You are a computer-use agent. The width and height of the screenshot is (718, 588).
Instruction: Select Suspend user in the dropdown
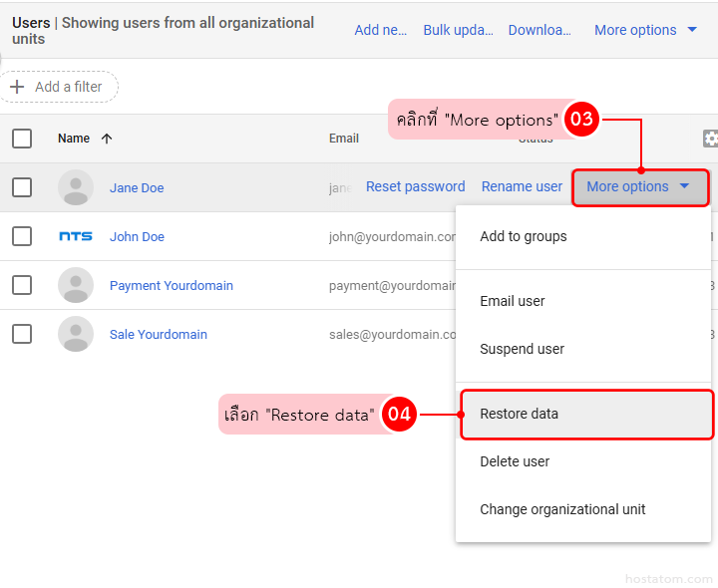522,349
